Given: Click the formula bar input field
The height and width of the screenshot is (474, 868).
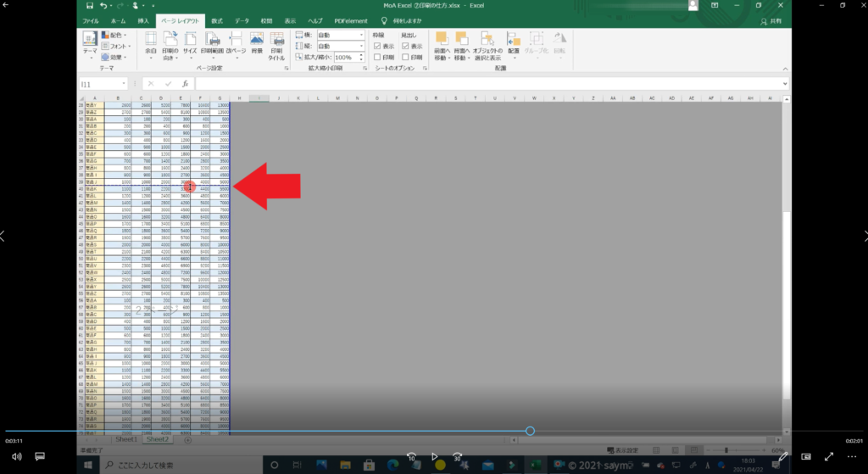Looking at the screenshot, I should 492,84.
